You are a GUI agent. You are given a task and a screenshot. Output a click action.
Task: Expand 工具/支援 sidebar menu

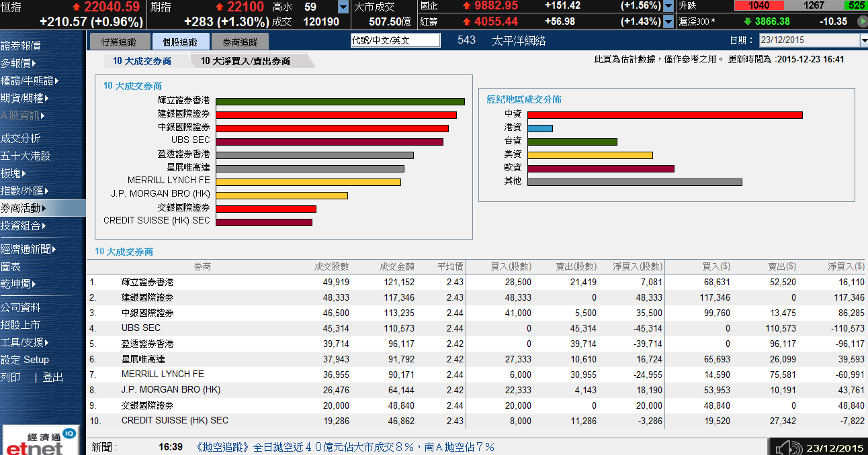26,342
